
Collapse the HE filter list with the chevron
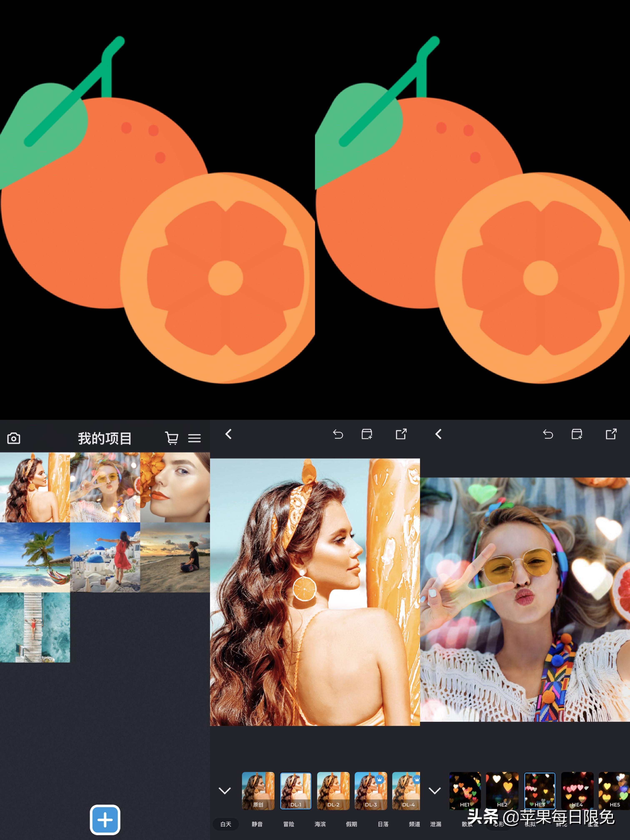435,791
